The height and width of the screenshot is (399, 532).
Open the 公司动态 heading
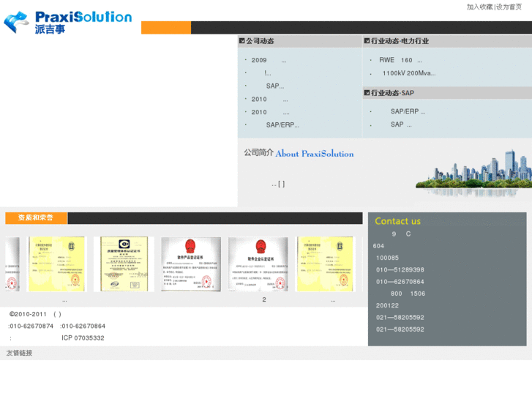(x=260, y=41)
